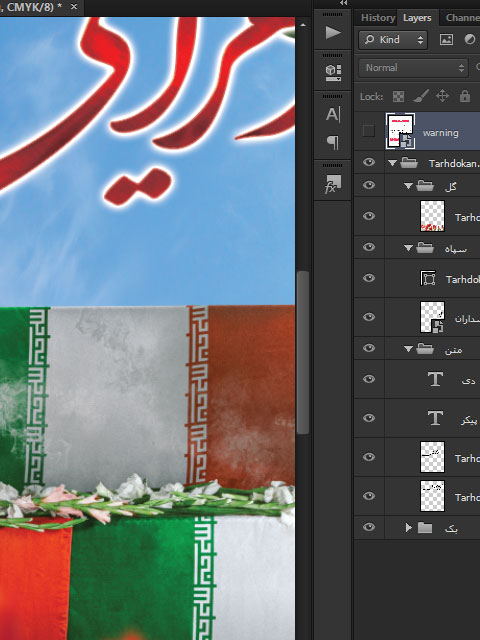Expand the بک layer group
Image resolution: width=480 pixels, height=640 pixels.
pos(409,528)
